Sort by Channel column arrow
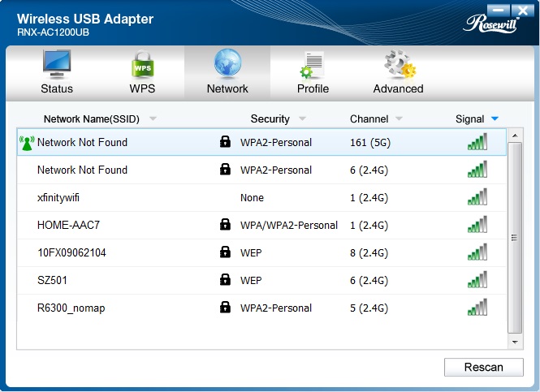Image resolution: width=540 pixels, height=392 pixels. pyautogui.click(x=399, y=118)
